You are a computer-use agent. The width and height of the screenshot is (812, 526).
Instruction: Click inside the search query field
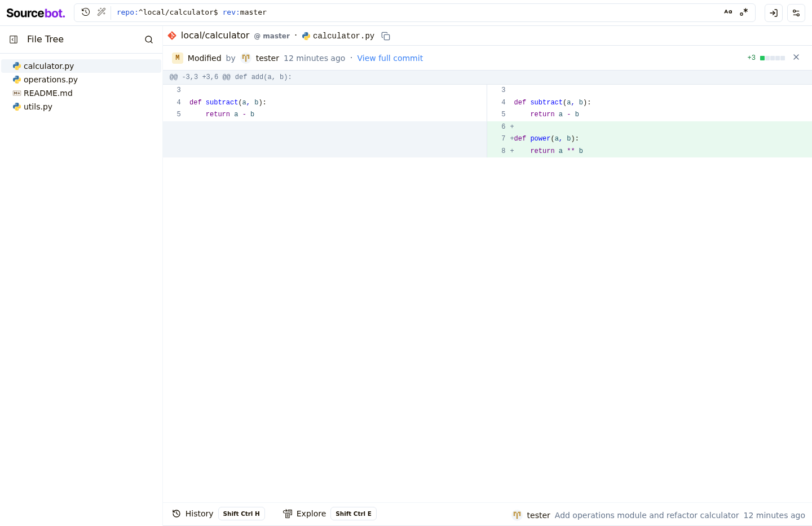click(417, 12)
